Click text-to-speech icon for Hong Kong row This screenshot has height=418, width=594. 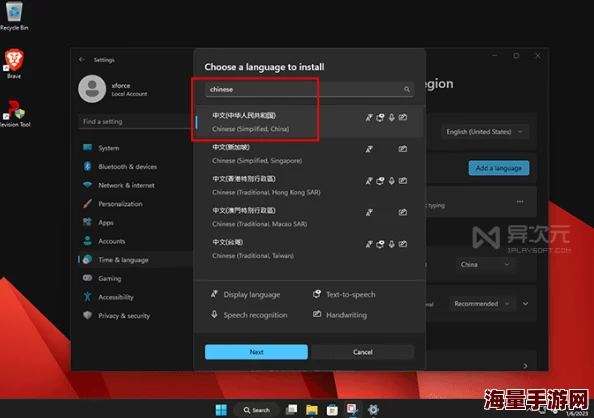380,181
